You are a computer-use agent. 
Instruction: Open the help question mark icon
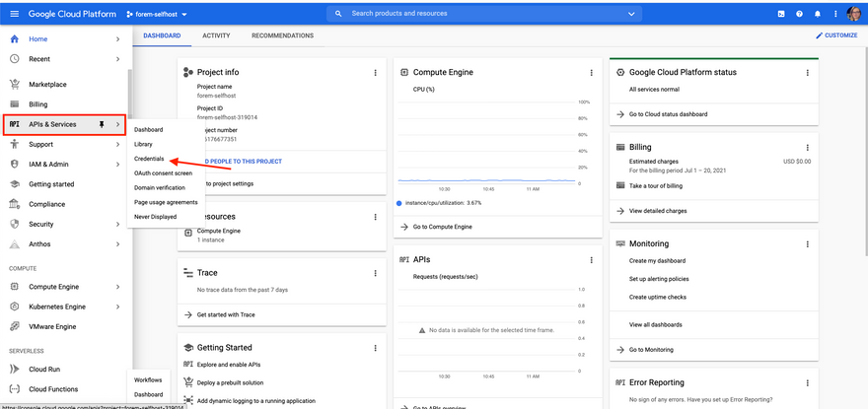799,14
